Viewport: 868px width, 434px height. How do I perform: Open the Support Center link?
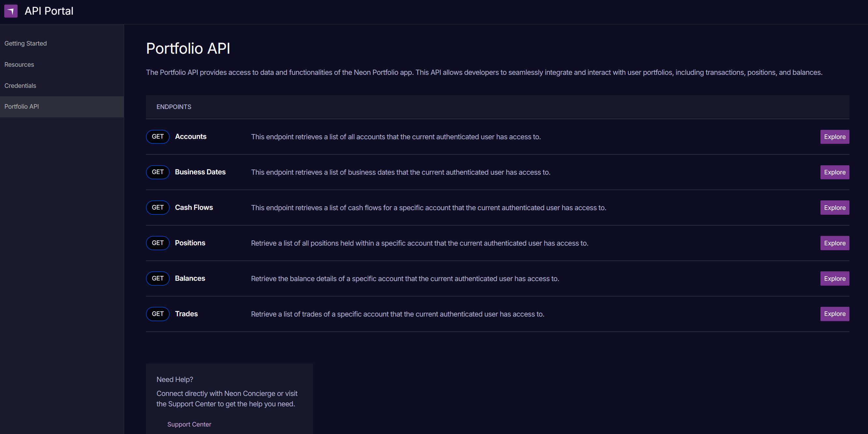pos(189,424)
